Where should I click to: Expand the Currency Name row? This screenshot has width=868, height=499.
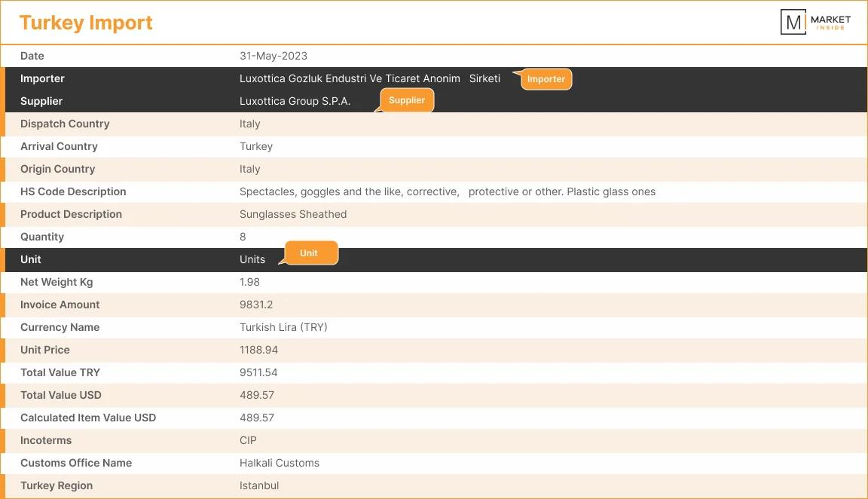pyautogui.click(x=434, y=326)
